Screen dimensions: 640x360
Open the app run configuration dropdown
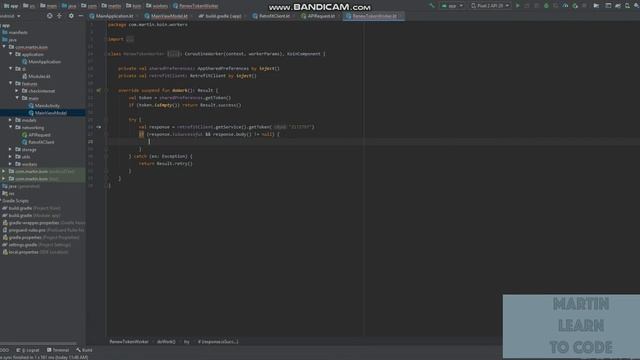point(452,6)
